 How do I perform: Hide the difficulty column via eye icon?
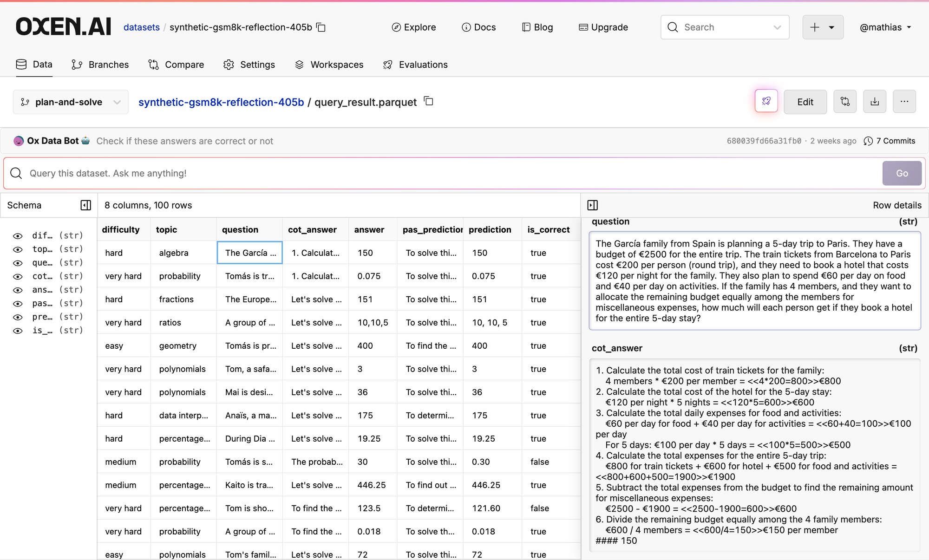[x=18, y=236]
